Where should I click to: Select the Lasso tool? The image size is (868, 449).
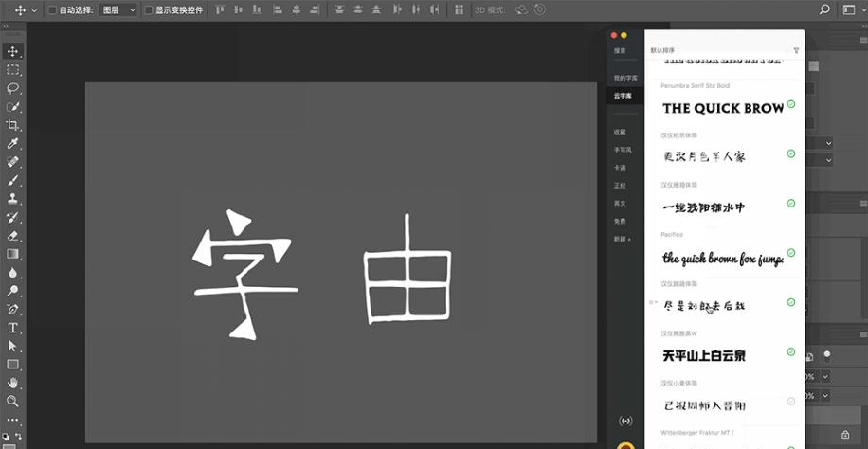coord(12,88)
